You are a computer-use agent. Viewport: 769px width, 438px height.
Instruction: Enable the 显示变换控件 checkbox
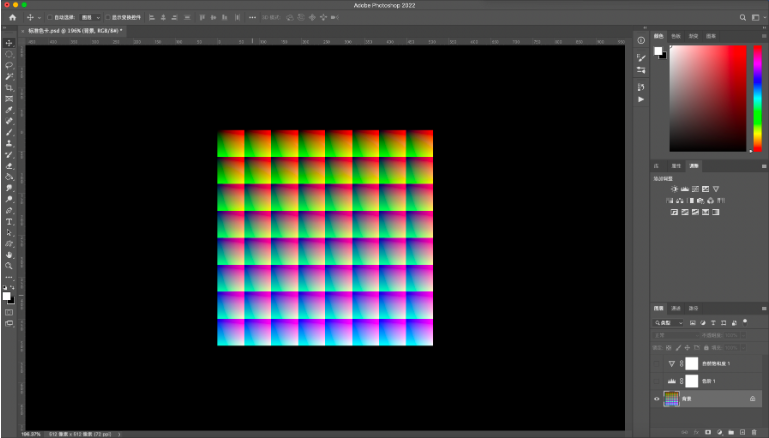(x=109, y=17)
